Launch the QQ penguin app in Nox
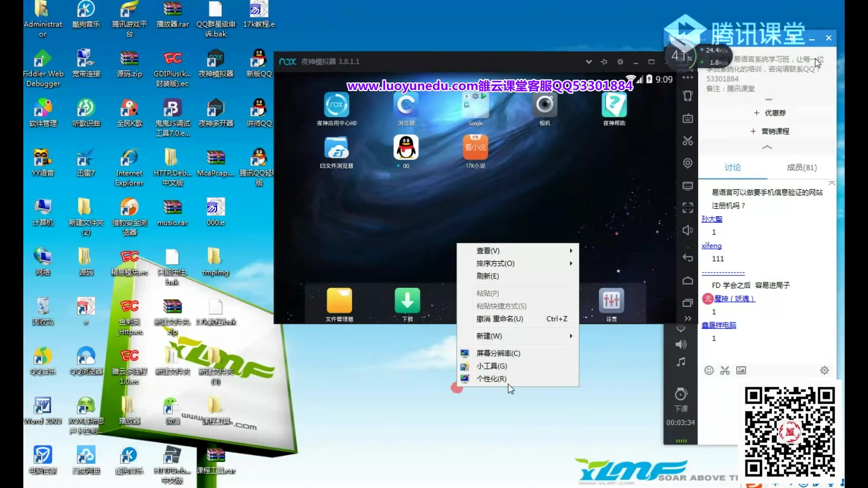 [x=406, y=147]
